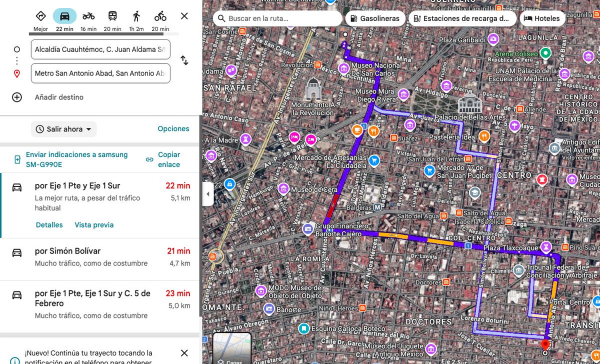This screenshot has height=364, width=600.
Task: Show Estaciones de recarga on route
Action: (462, 18)
